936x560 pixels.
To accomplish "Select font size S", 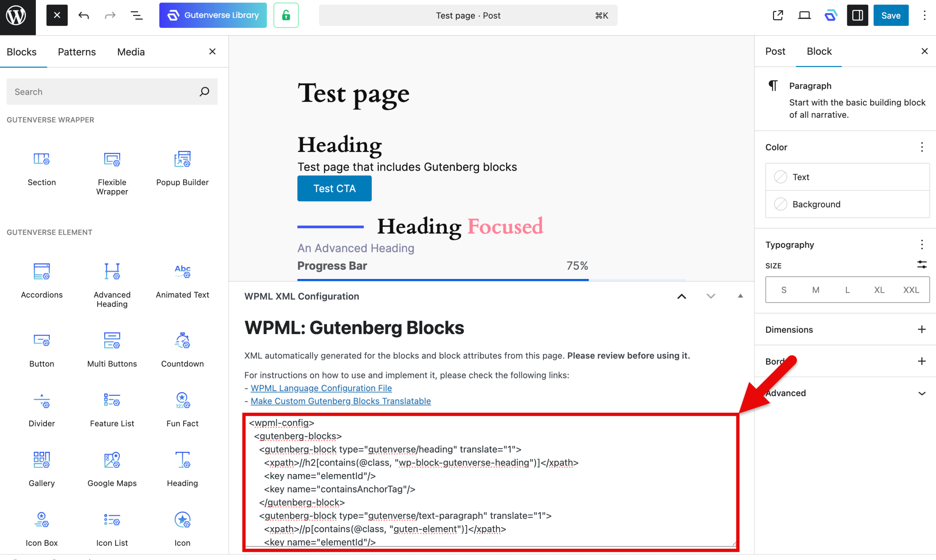I will point(784,290).
